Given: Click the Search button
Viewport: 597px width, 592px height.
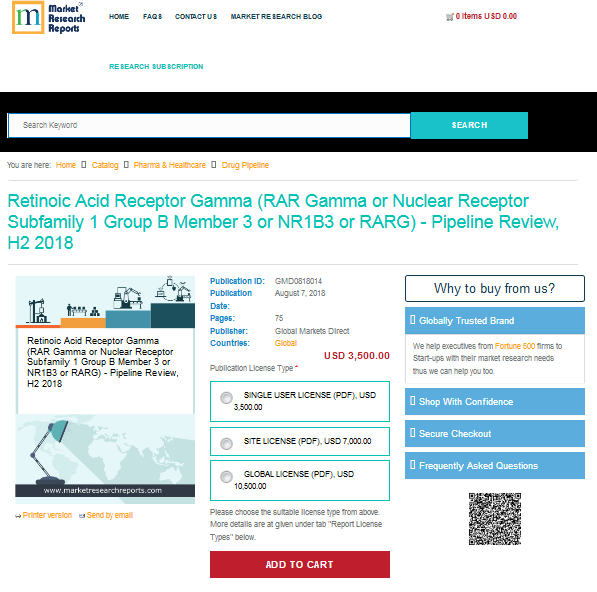Looking at the screenshot, I should [x=469, y=125].
